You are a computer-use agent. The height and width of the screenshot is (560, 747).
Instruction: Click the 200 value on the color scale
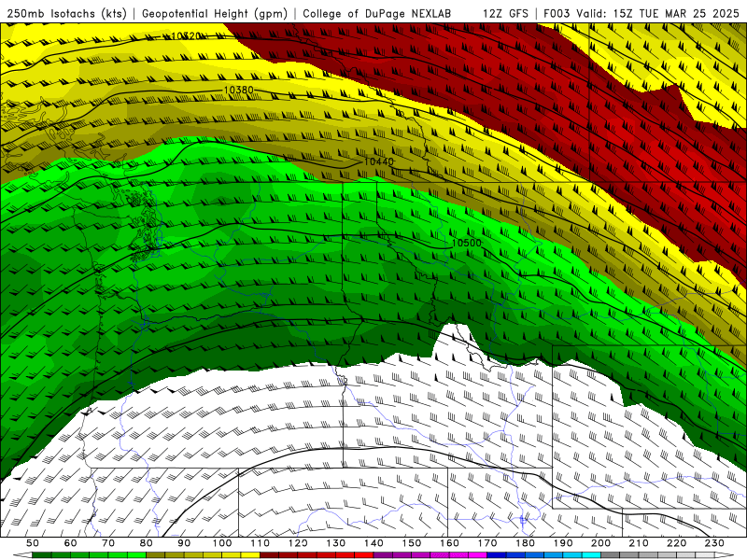tap(601, 543)
